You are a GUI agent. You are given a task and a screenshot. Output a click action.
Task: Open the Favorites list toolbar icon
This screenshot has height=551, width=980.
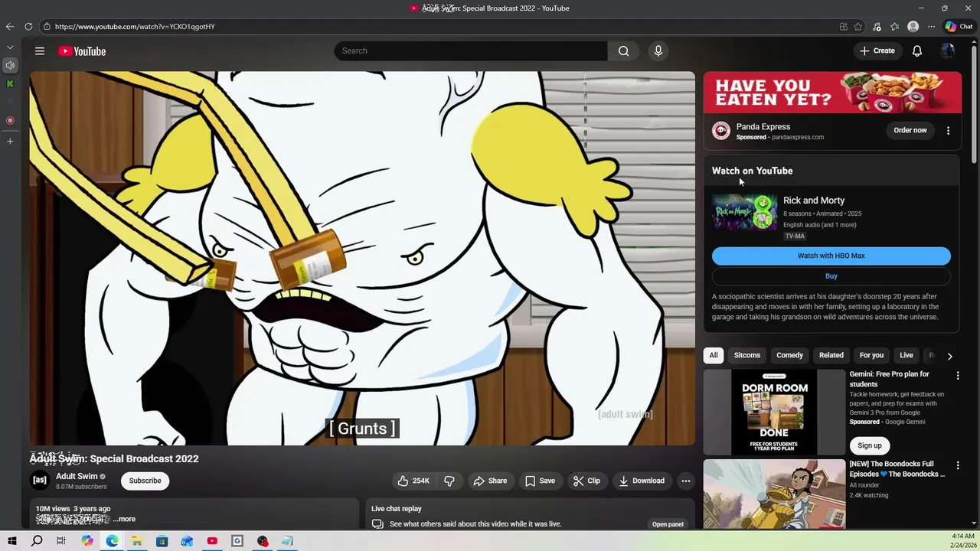(x=894, y=27)
